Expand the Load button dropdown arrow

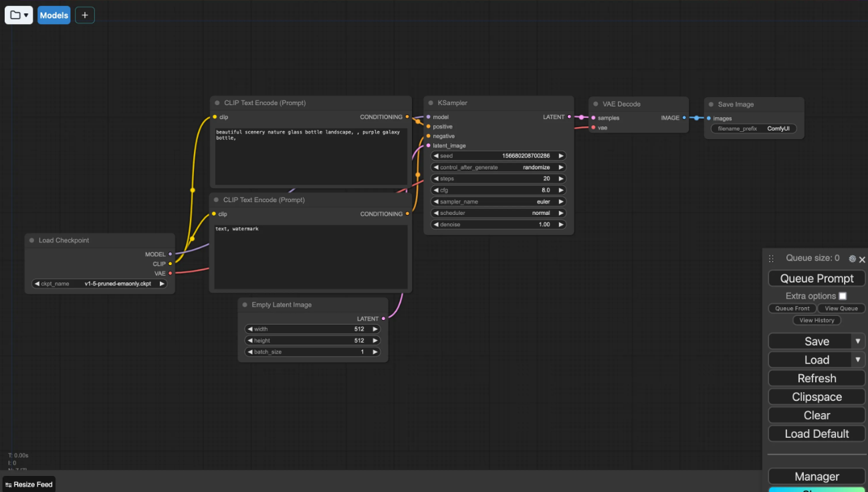pyautogui.click(x=858, y=359)
